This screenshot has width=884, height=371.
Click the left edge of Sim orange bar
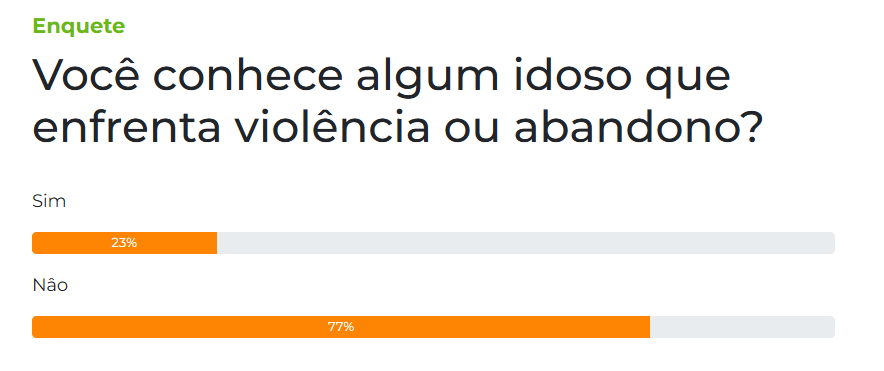click(35, 243)
